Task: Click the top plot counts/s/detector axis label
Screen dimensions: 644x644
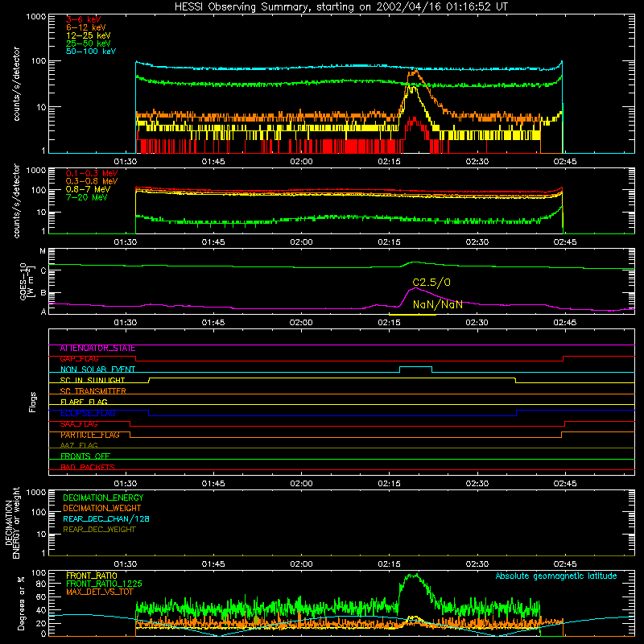Action: coord(17,84)
